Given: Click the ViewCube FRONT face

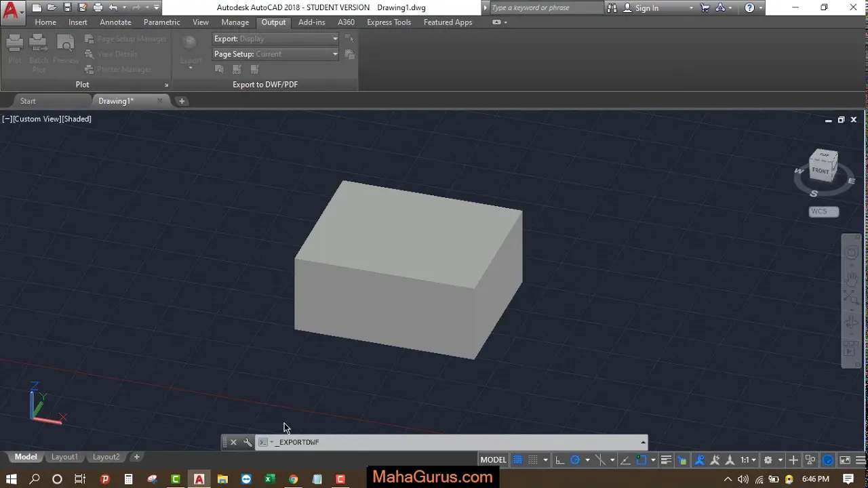Looking at the screenshot, I should pyautogui.click(x=821, y=170).
